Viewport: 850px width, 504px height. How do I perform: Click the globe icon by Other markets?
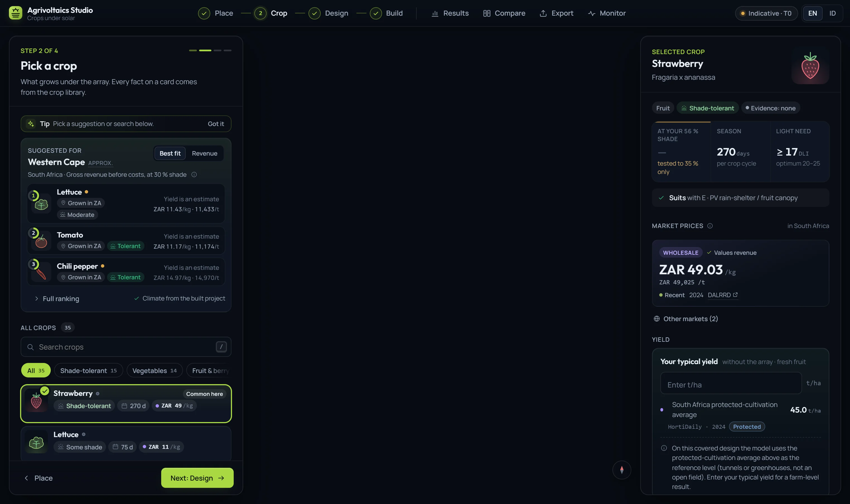[x=656, y=319]
